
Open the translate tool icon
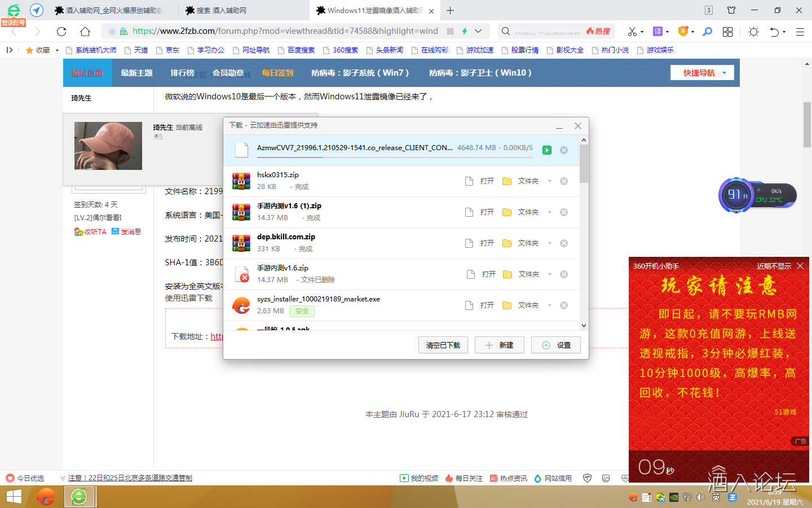pyautogui.click(x=657, y=32)
